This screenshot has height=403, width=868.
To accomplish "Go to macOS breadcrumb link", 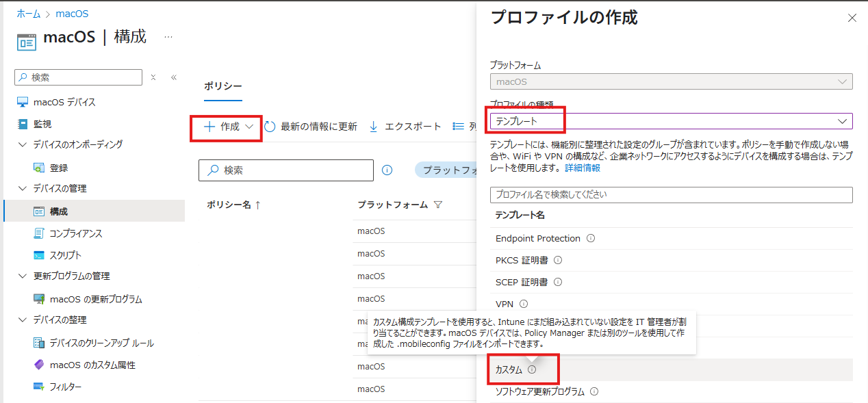I will [72, 14].
